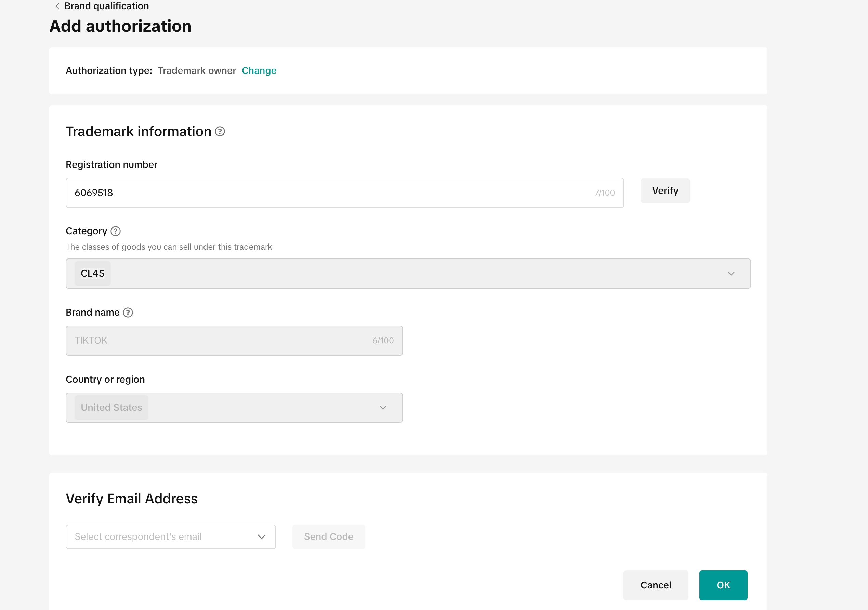Click back arrow beside Brand qualification
The width and height of the screenshot is (868, 610).
[x=57, y=6]
